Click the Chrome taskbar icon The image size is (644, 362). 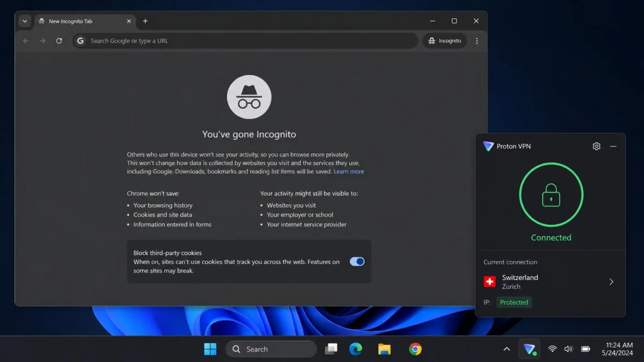(x=415, y=349)
